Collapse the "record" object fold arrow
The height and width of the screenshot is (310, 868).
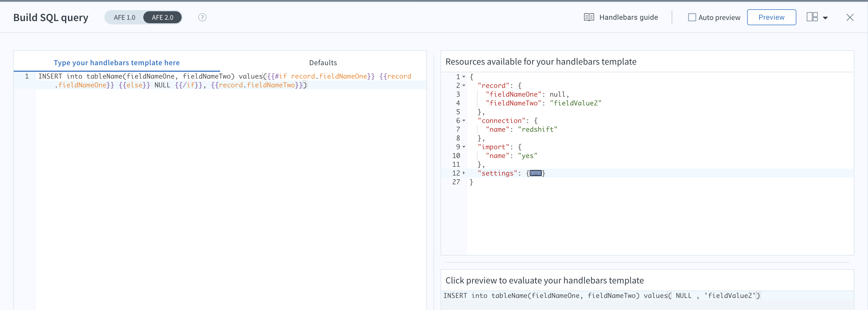click(464, 86)
